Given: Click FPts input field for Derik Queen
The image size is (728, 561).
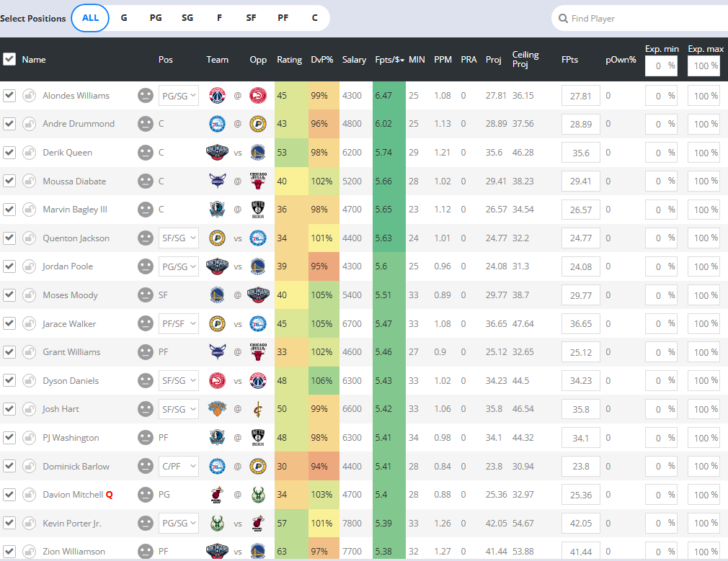Looking at the screenshot, I should click(580, 153).
